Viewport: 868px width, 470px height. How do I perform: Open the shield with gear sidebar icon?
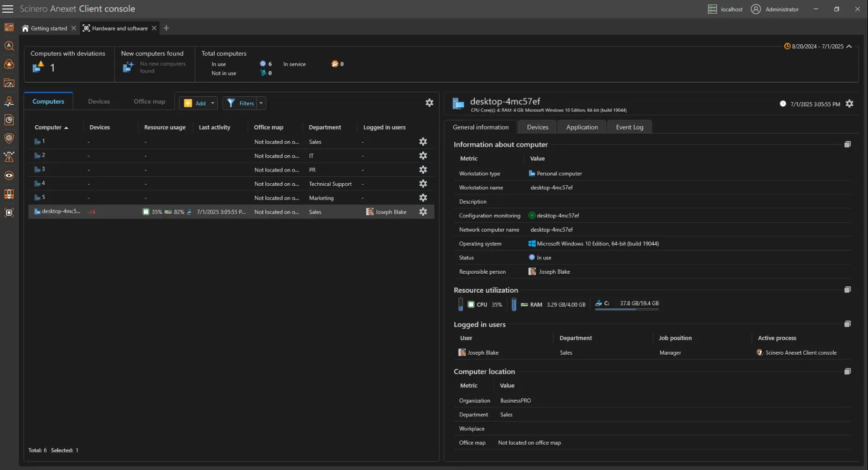pos(9,138)
